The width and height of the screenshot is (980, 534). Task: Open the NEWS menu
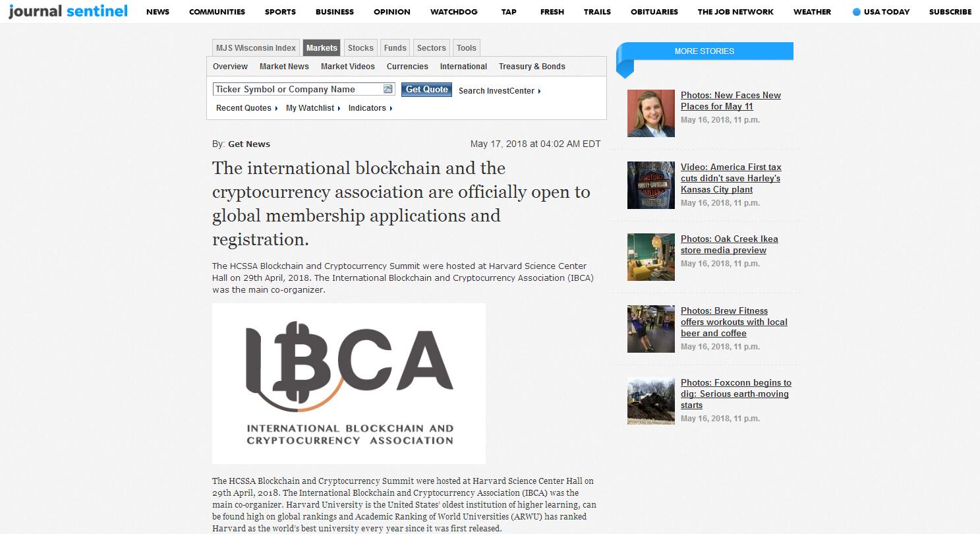tap(158, 12)
